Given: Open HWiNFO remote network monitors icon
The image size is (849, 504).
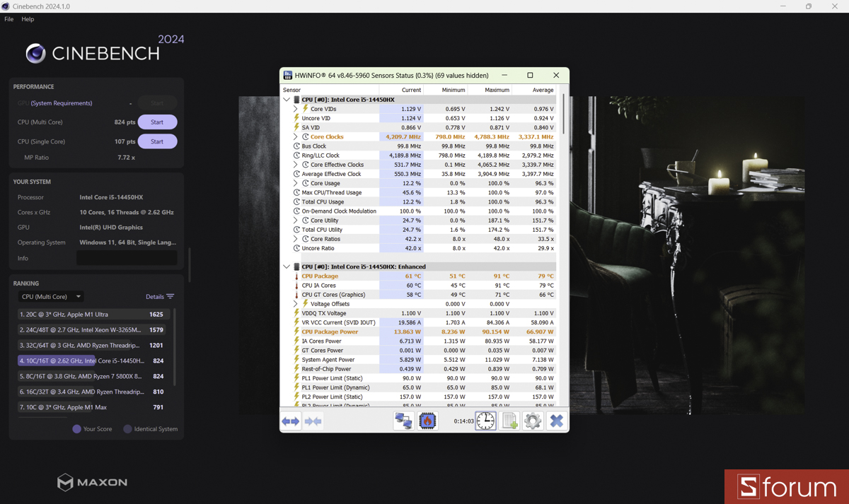Looking at the screenshot, I should [x=404, y=421].
